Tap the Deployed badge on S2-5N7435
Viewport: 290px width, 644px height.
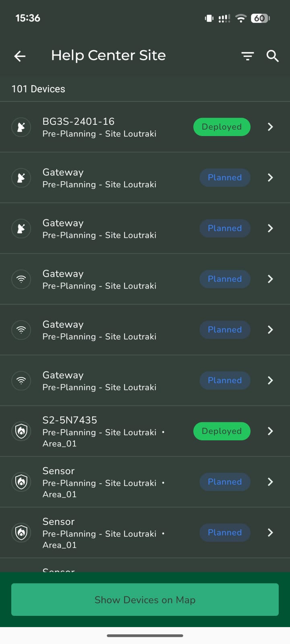(222, 431)
